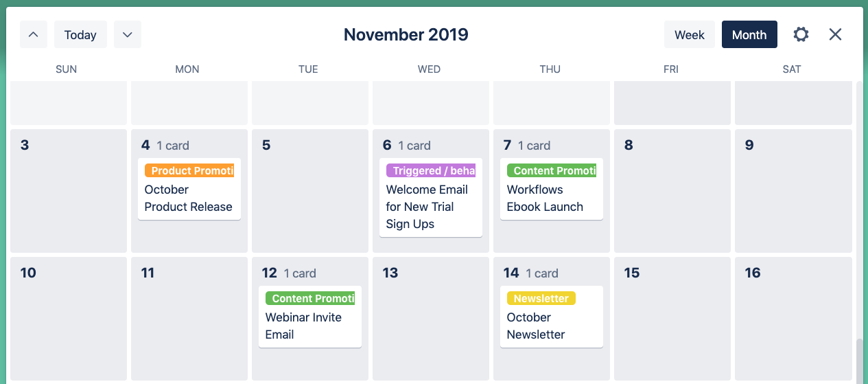868x384 pixels.
Task: Switch to Week view
Action: coord(689,34)
